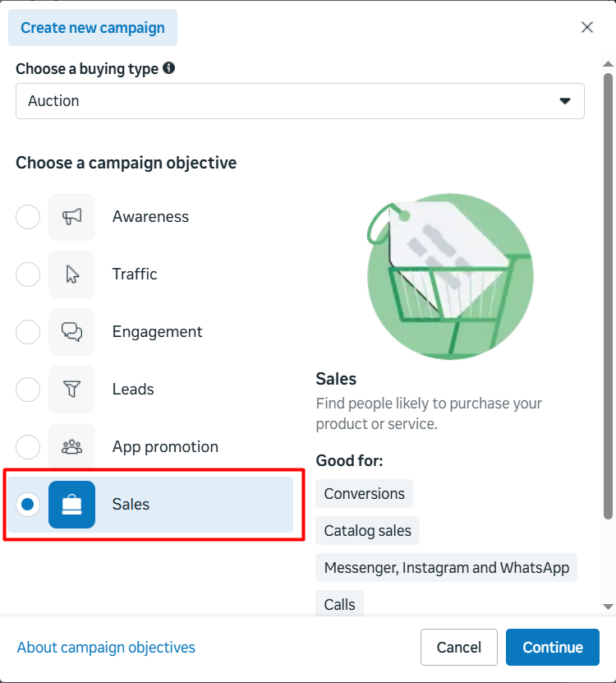The width and height of the screenshot is (616, 683).
Task: Click the scrollbar down arrow
Action: coord(608,607)
